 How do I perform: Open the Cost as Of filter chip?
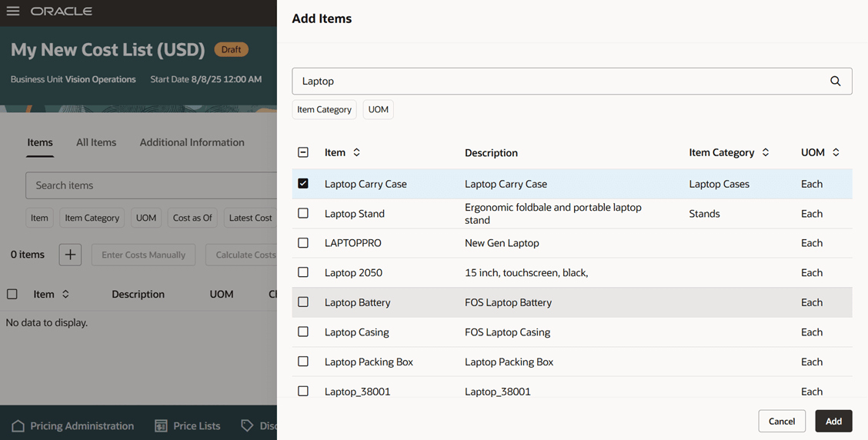tap(192, 218)
